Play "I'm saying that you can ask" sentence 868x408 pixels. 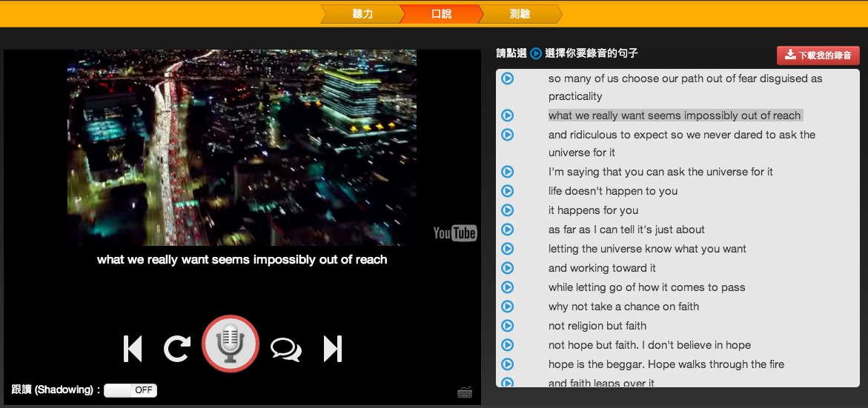coord(507,172)
